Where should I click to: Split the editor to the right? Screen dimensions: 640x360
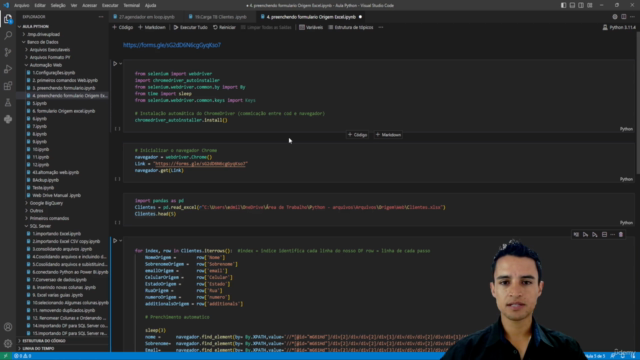[624, 17]
